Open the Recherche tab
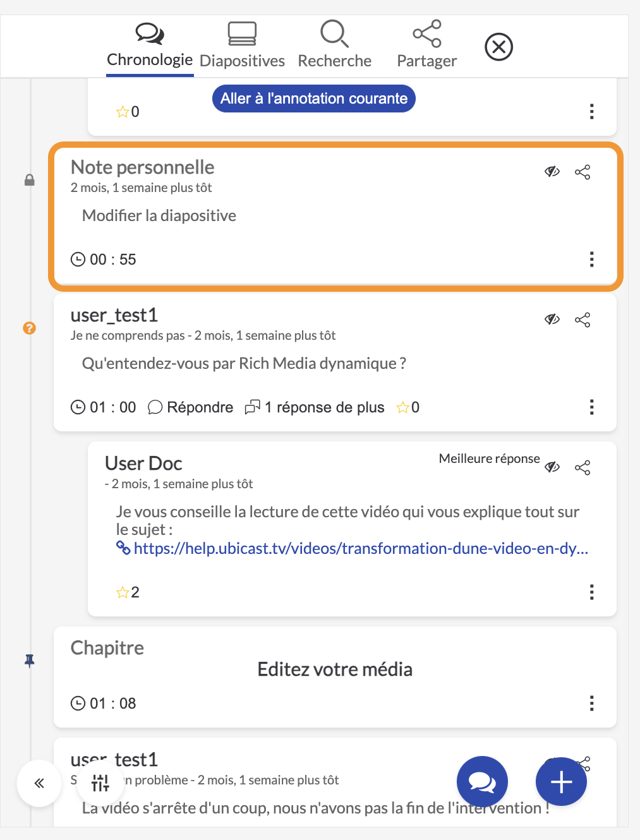Viewport: 640px width, 840px height. pos(334,45)
